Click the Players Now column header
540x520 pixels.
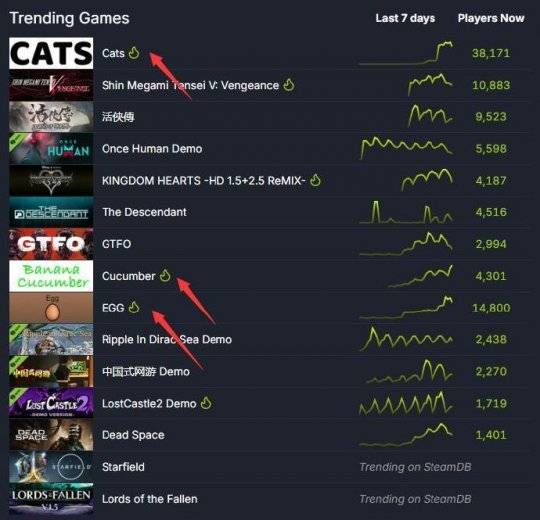pyautogui.click(x=491, y=18)
